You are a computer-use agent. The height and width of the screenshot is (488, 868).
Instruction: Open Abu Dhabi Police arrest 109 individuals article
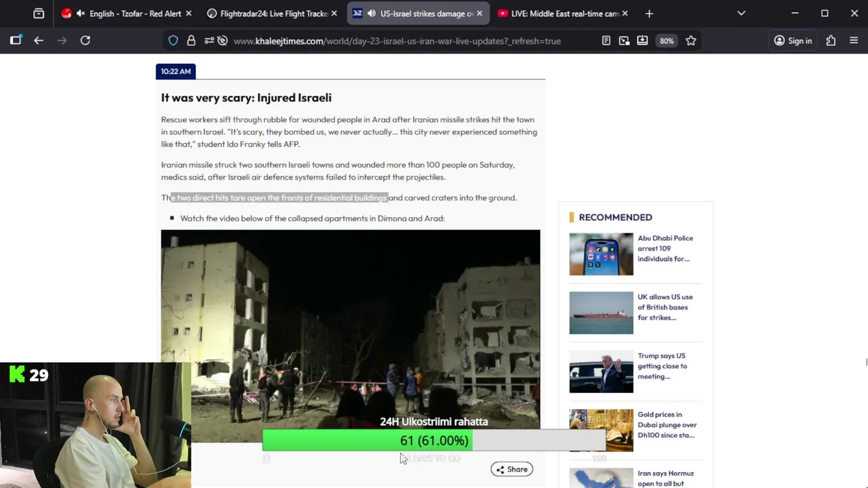click(x=665, y=248)
